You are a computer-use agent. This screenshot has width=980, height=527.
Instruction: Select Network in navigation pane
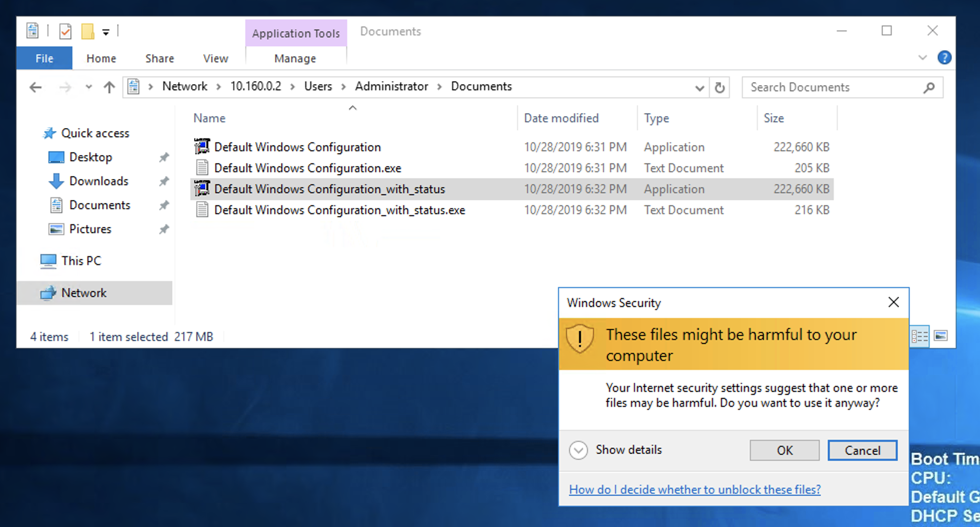tap(94, 293)
